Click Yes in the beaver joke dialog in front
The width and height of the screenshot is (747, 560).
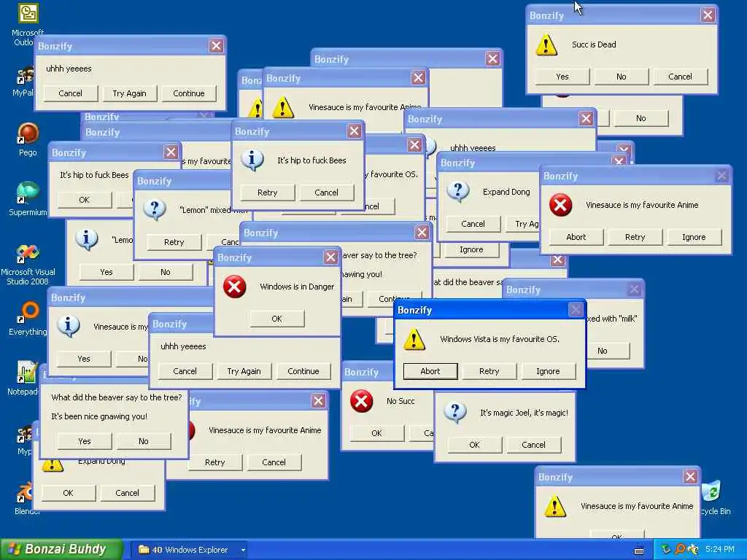tap(85, 441)
